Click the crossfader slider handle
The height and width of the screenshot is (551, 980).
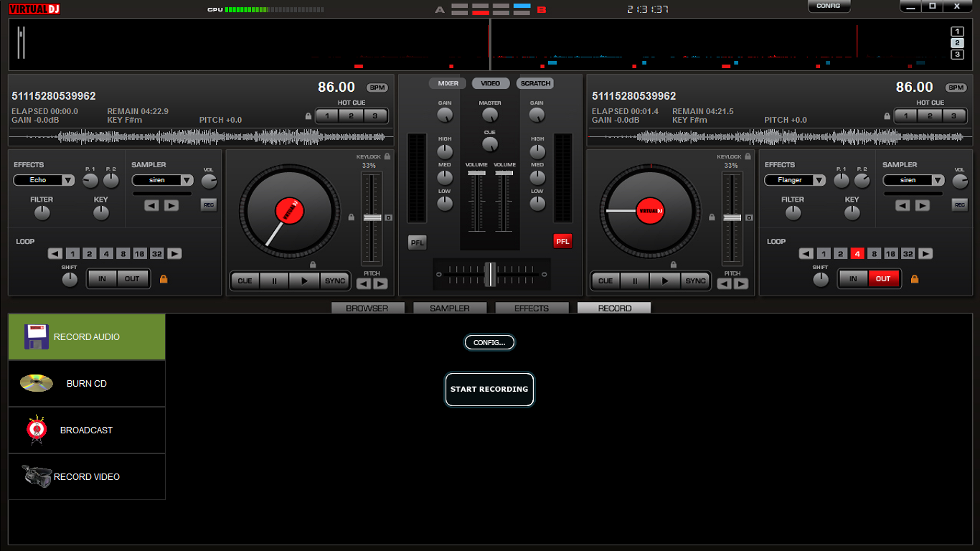[x=490, y=274]
